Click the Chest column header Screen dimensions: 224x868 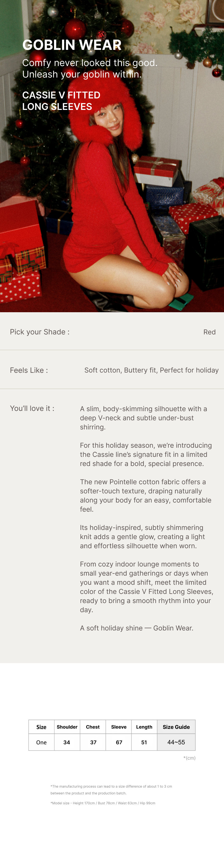[x=93, y=727]
